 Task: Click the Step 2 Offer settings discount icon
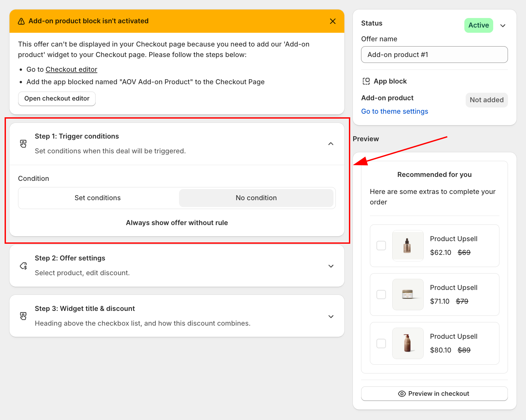[23, 266]
